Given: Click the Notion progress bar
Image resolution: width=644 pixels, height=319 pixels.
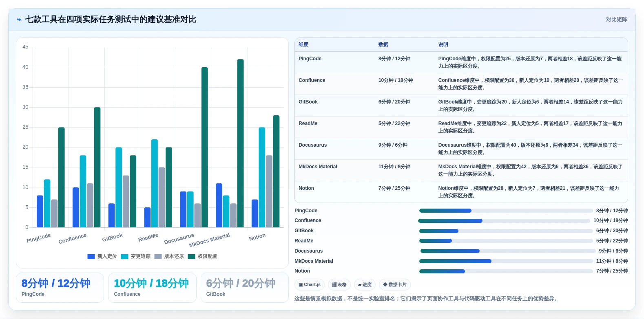Looking at the screenshot, I should pos(506,271).
